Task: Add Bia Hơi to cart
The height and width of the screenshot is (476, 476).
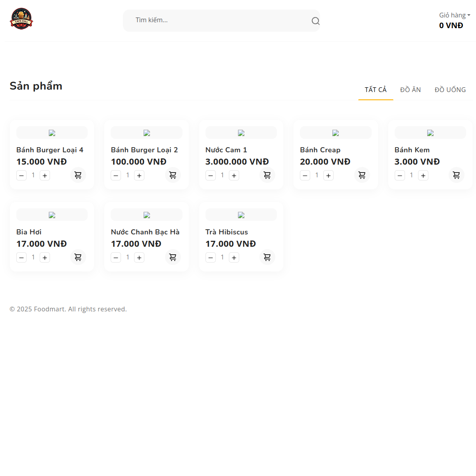Action: [x=78, y=257]
